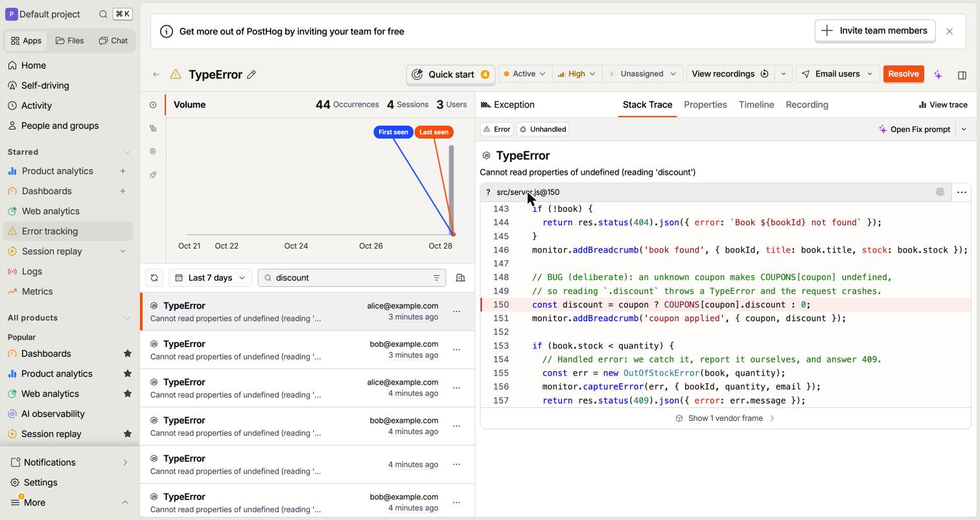Open Error tracking in the sidebar

click(x=68, y=231)
